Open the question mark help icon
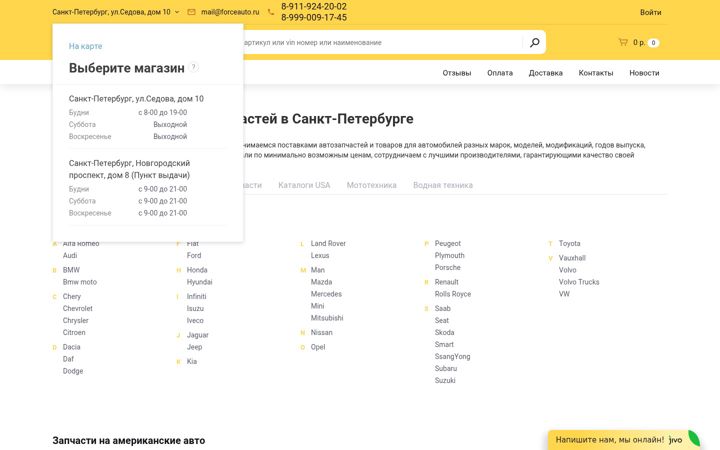 pos(194,67)
